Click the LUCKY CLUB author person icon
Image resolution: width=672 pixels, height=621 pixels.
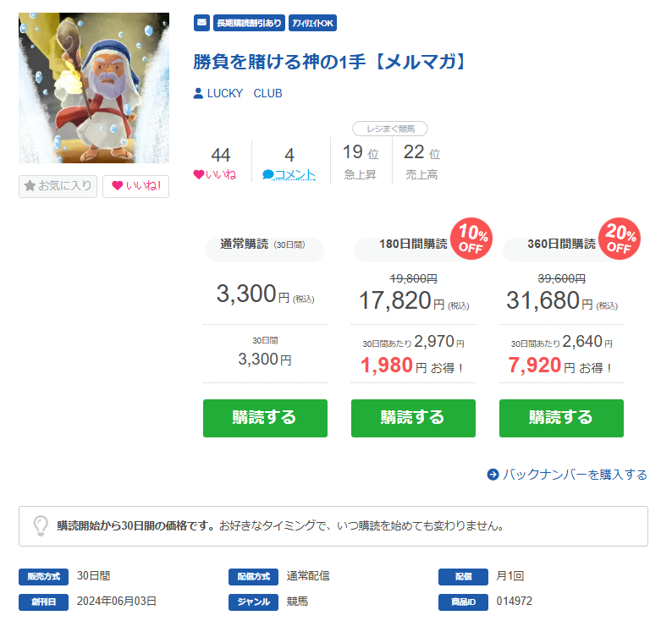click(198, 93)
